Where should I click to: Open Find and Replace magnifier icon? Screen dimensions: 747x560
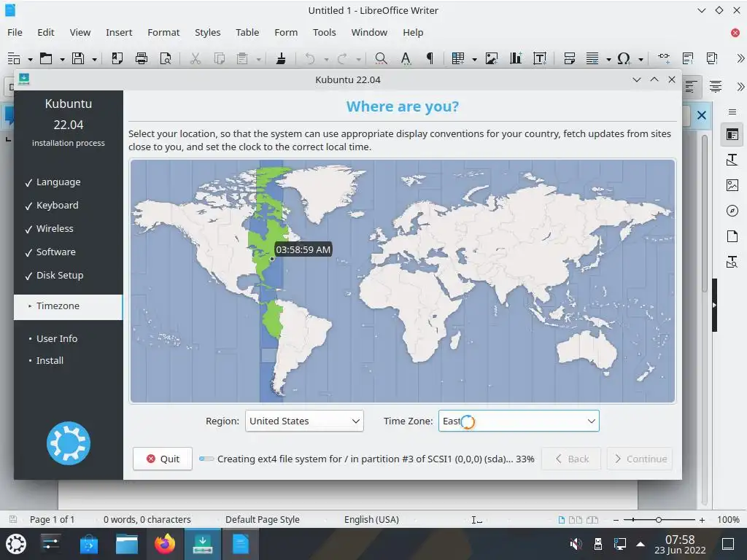(x=381, y=58)
